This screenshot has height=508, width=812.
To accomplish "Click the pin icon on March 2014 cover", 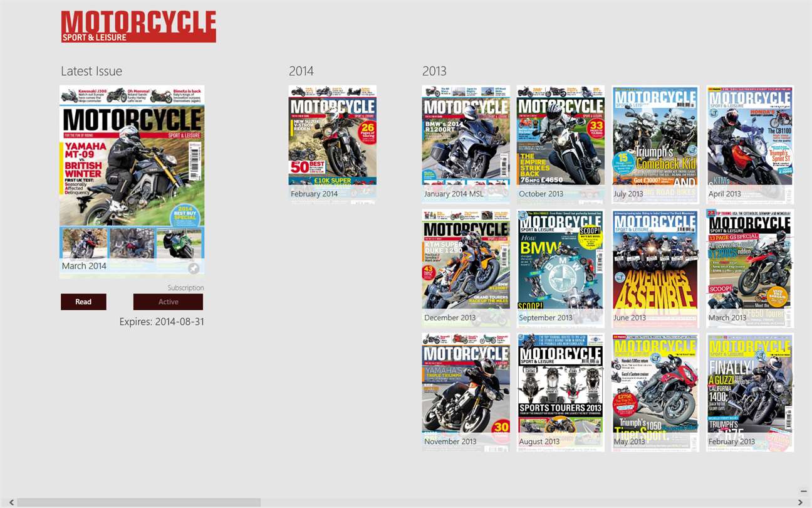I will [194, 268].
